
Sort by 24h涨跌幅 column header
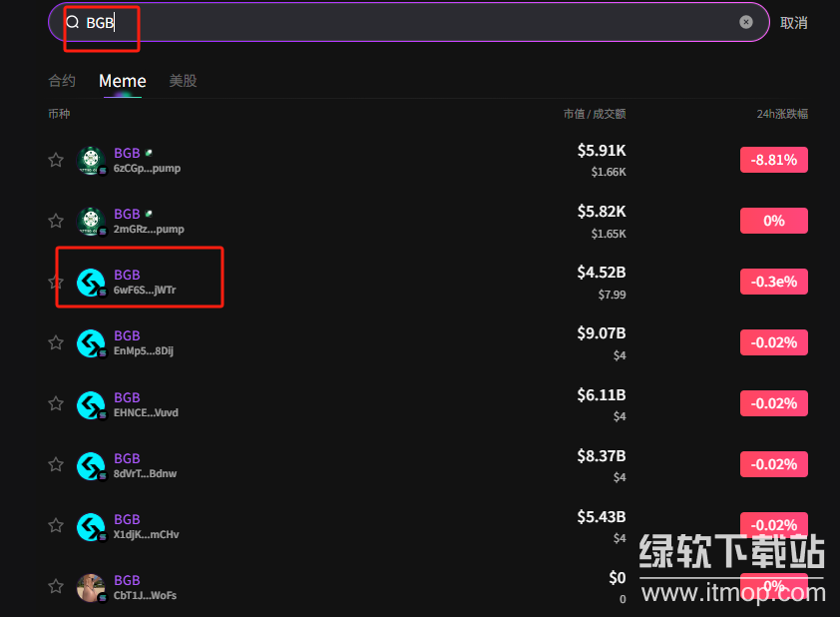point(781,114)
